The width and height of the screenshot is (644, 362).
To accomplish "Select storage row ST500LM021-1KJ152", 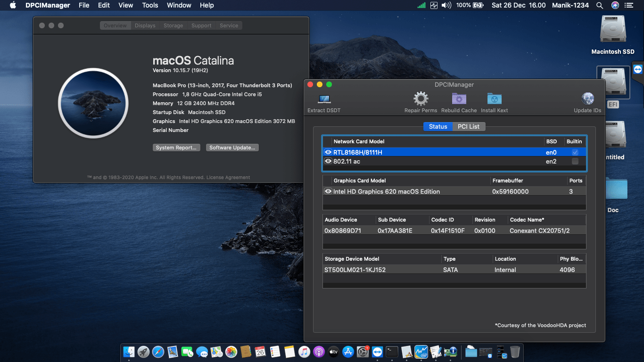I will [454, 270].
